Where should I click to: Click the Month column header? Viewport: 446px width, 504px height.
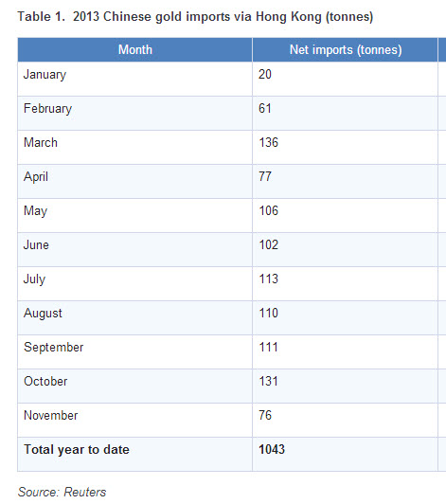tap(135, 50)
